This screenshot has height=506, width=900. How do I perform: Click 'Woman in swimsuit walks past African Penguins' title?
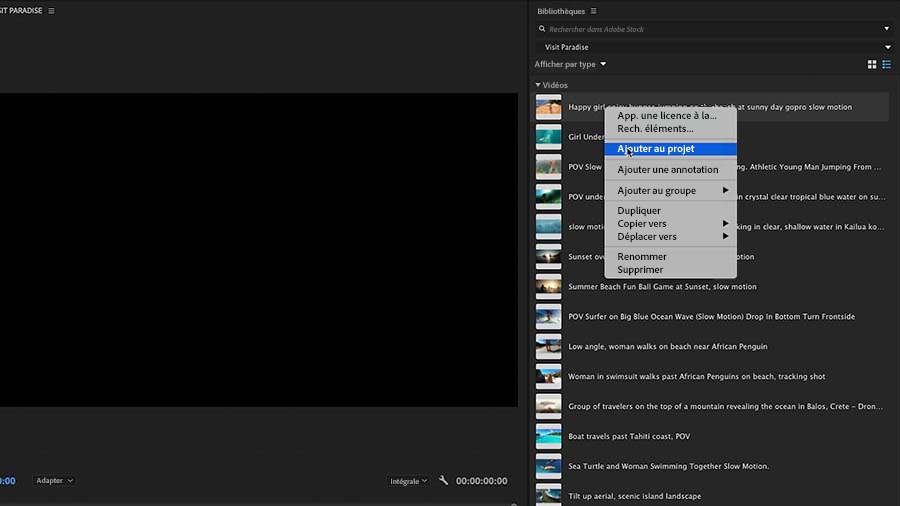pos(696,376)
